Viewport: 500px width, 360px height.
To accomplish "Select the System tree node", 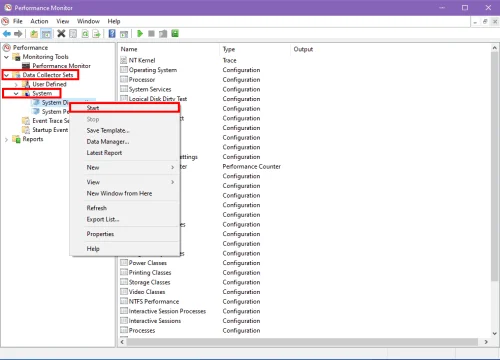I will click(x=42, y=93).
